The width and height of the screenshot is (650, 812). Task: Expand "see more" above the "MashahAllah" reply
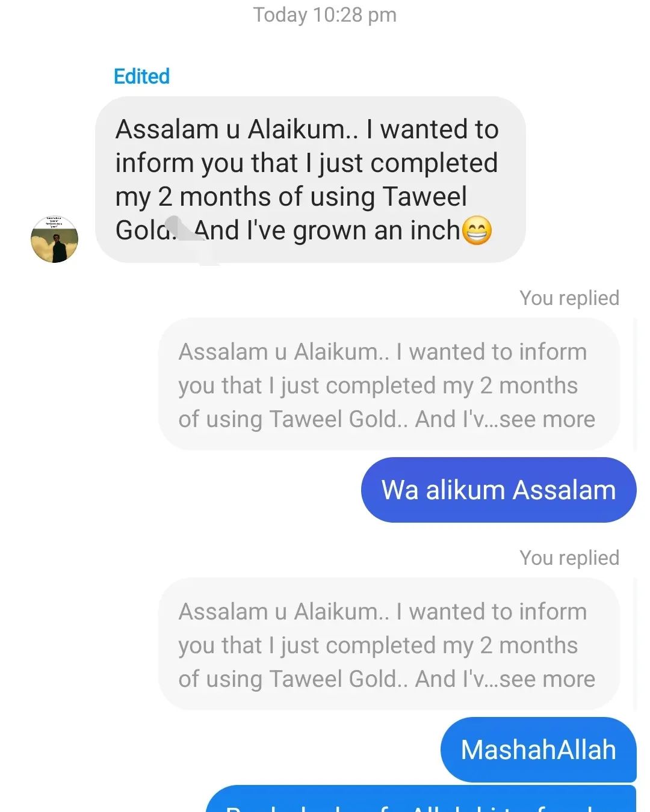point(546,679)
